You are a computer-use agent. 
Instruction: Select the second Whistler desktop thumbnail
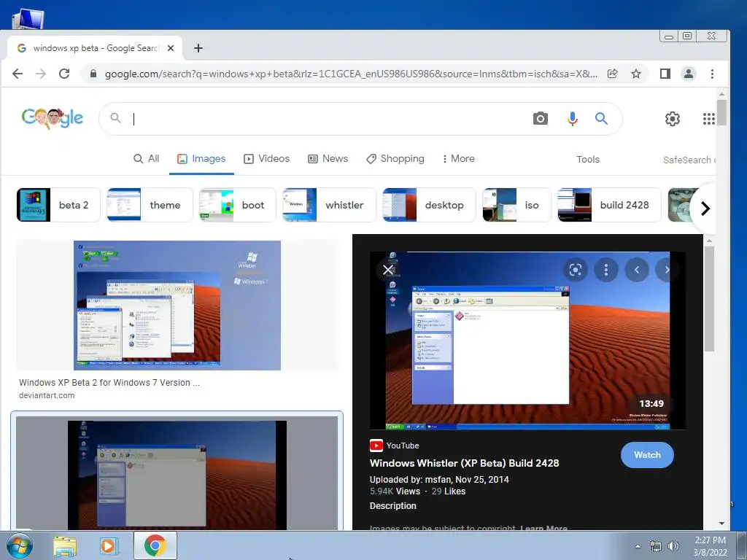pyautogui.click(x=177, y=474)
